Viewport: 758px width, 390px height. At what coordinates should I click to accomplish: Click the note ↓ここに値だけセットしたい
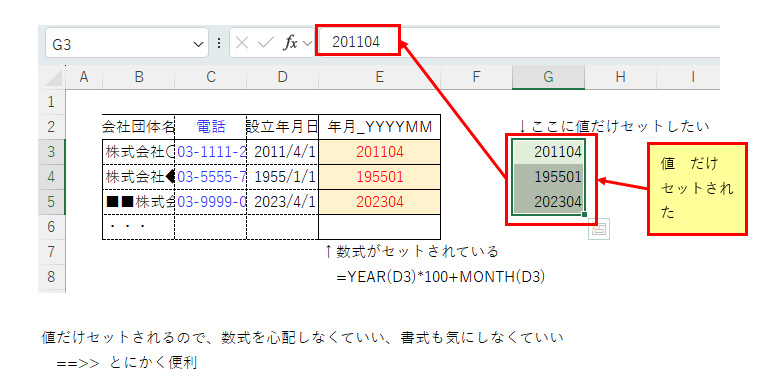614,126
